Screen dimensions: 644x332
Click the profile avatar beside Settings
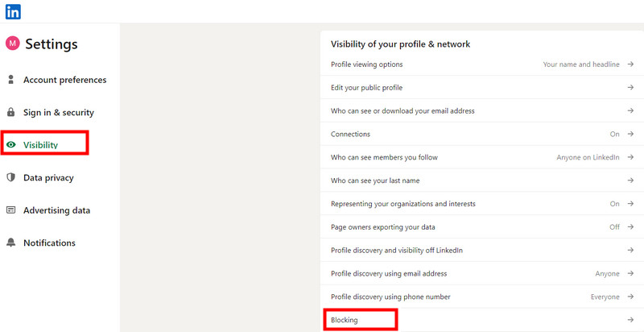12,43
